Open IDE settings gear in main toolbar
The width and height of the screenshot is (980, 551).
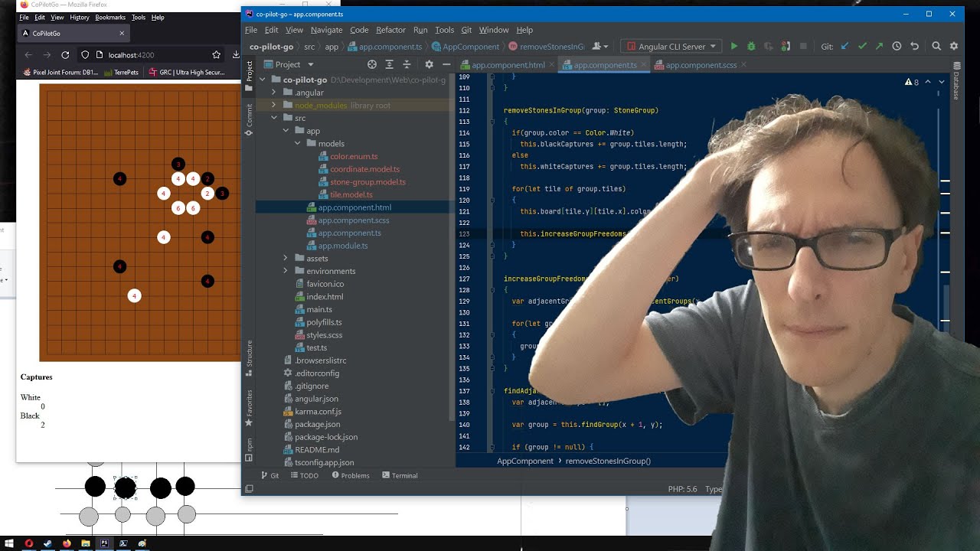[954, 47]
